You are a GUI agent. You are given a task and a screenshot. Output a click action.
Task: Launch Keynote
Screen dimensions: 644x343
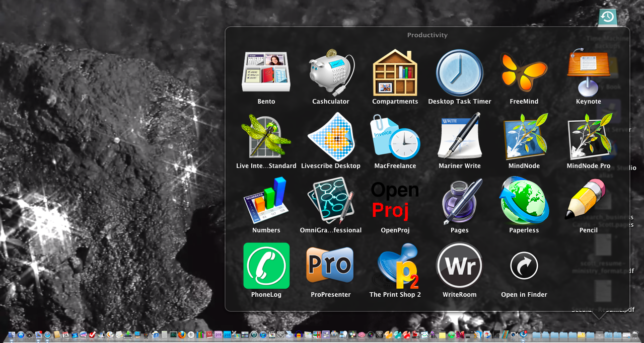pyautogui.click(x=589, y=72)
